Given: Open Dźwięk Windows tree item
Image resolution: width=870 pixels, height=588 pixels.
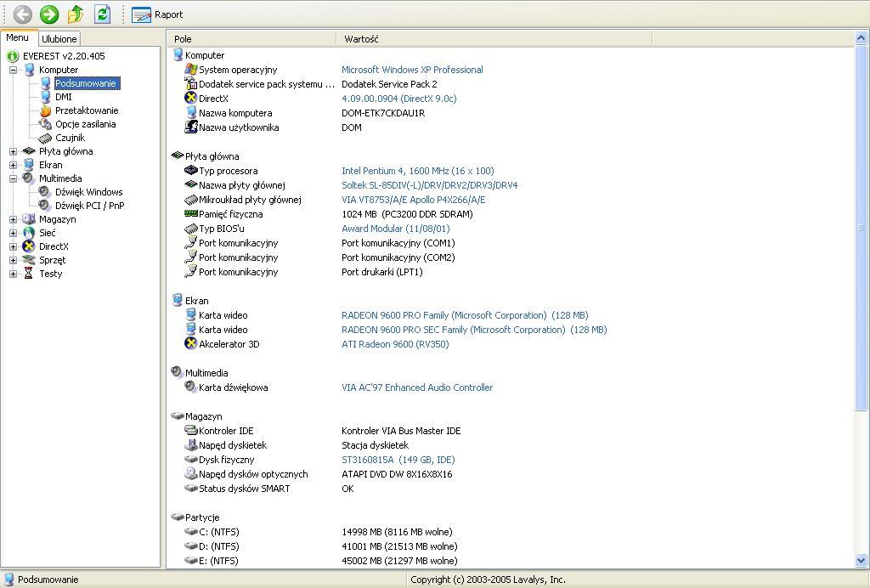Looking at the screenshot, I should [x=88, y=192].
